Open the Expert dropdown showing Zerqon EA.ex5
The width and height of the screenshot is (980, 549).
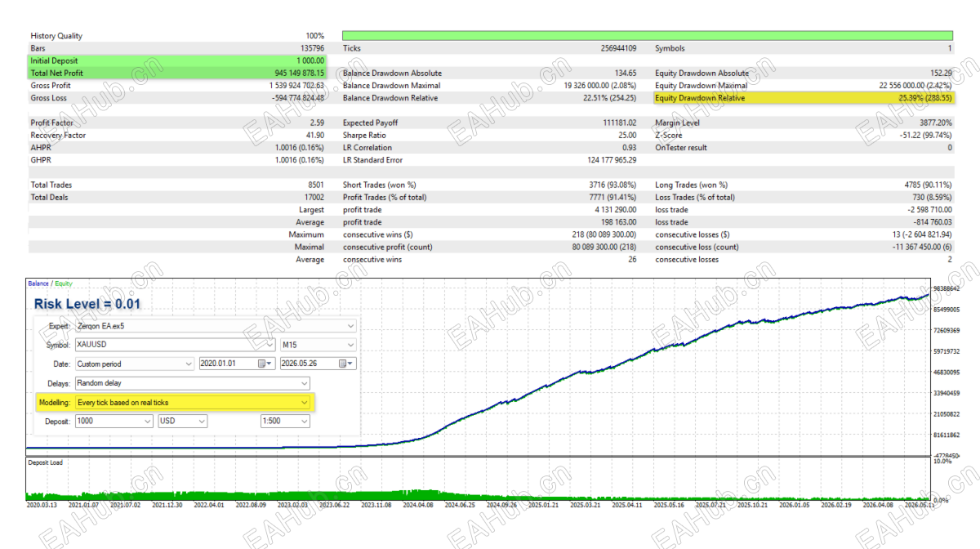coord(216,325)
